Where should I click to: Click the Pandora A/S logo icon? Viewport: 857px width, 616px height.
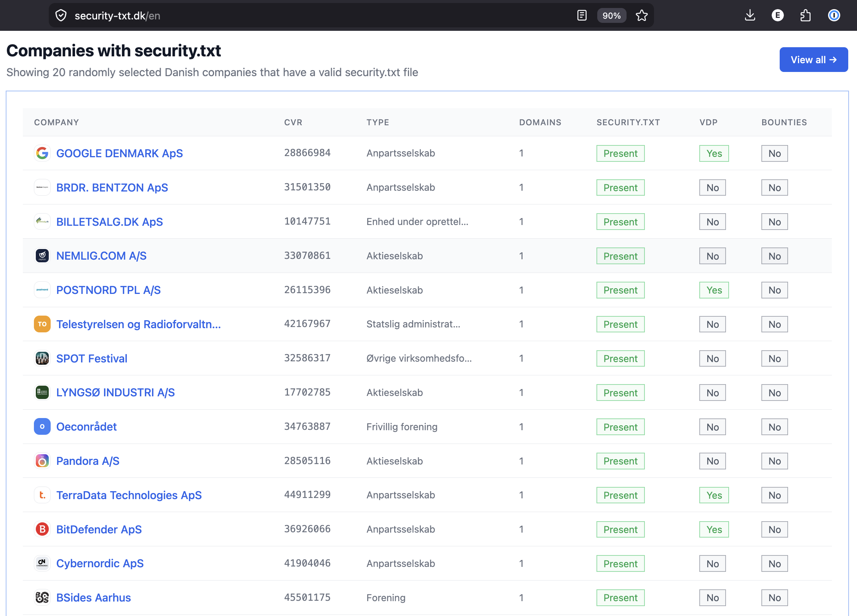pos(42,461)
